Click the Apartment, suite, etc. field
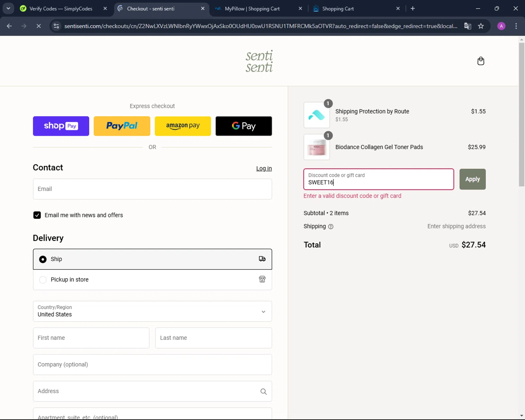The width and height of the screenshot is (525, 420). (x=152, y=414)
